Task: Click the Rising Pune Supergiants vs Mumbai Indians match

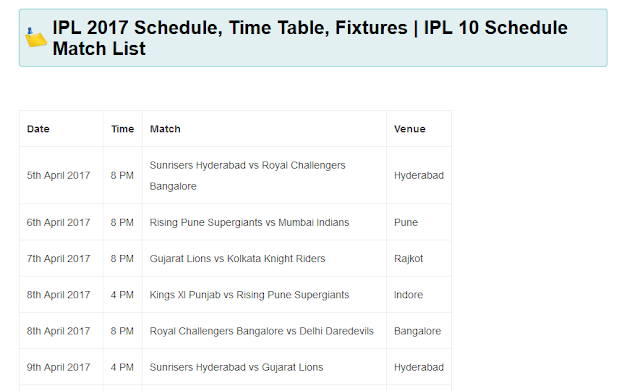Action: 249,222
